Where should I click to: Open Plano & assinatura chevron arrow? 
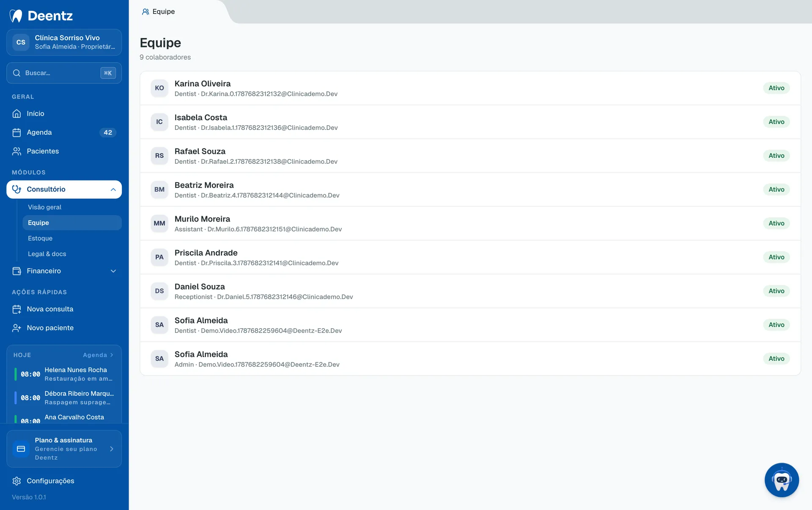point(112,449)
